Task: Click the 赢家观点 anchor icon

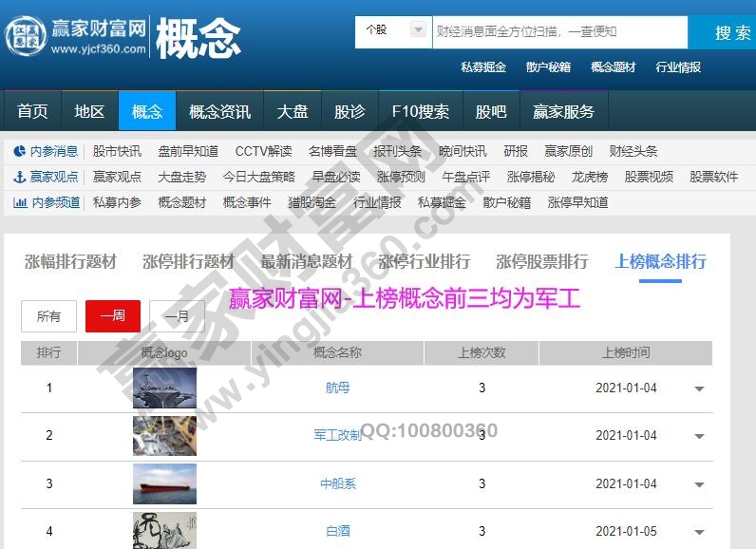Action: click(x=20, y=177)
